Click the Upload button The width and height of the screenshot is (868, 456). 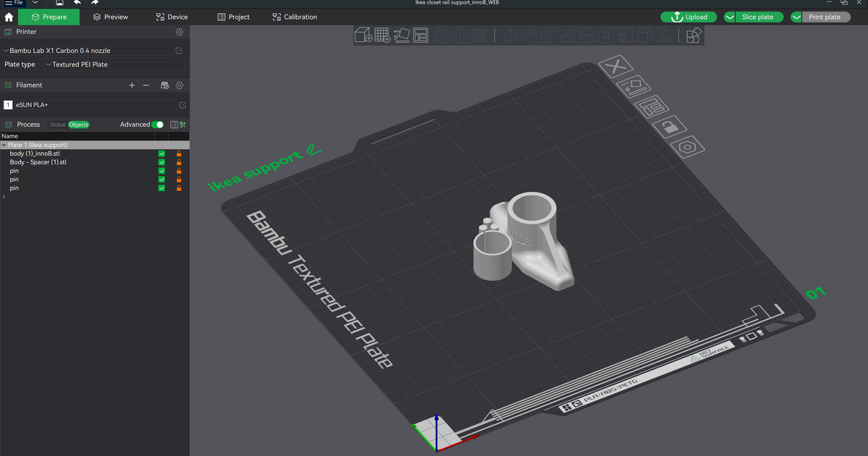(688, 17)
